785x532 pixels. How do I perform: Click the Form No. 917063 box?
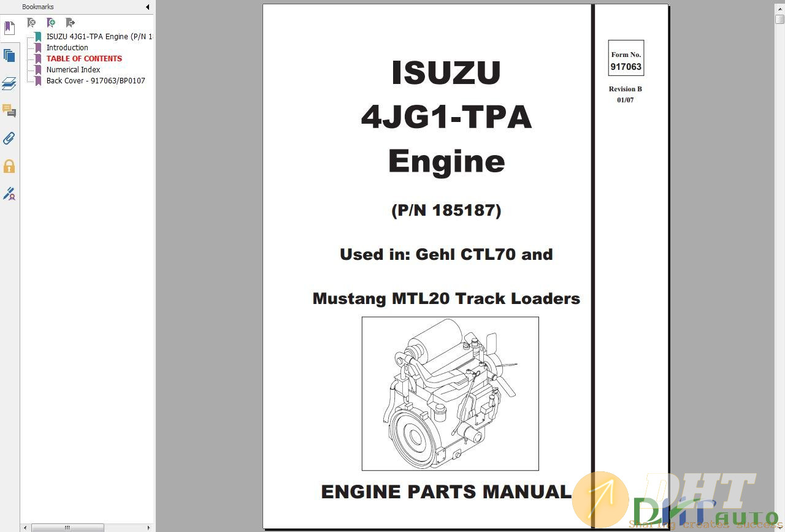(x=626, y=58)
